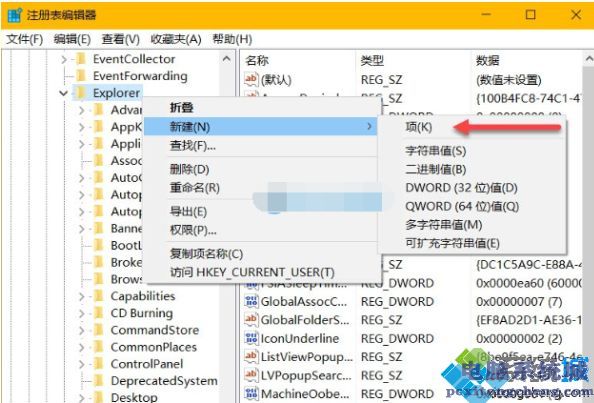Expand the Capabilities tree node
The height and width of the screenshot is (403, 594).
pos(81,296)
